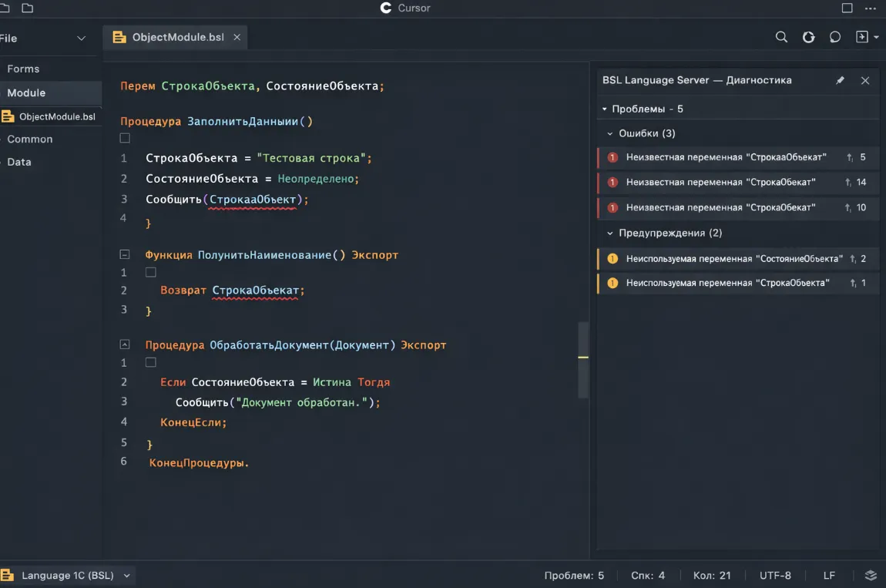Screen dimensions: 886x588
Task: Collapse the Проблемы - 5 section
Action: pyautogui.click(x=602, y=109)
